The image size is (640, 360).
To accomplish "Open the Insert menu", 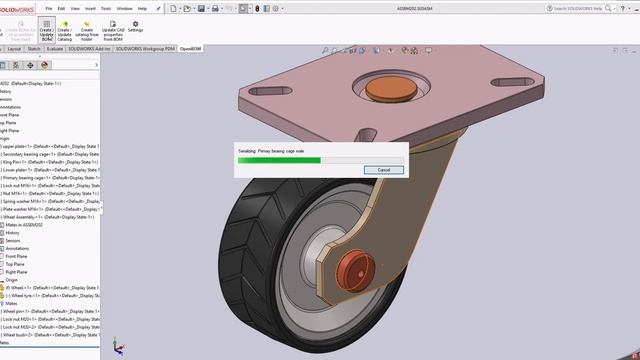I will pyautogui.click(x=90, y=8).
